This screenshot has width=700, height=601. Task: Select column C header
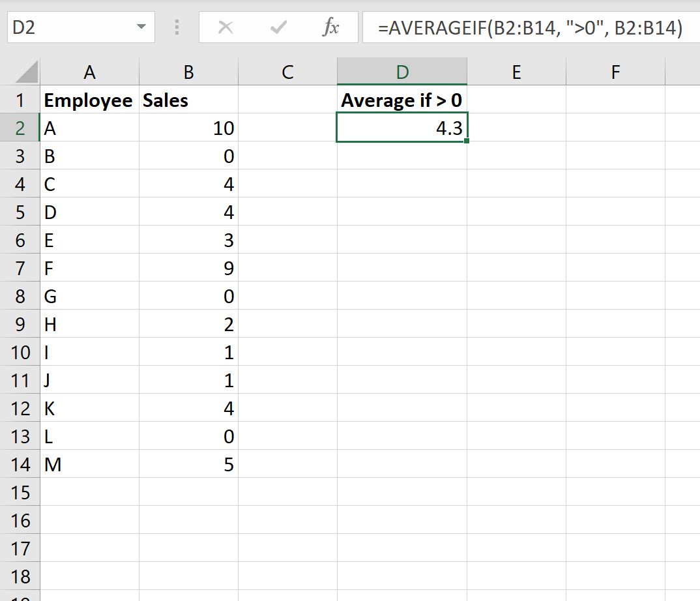pyautogui.click(x=288, y=72)
